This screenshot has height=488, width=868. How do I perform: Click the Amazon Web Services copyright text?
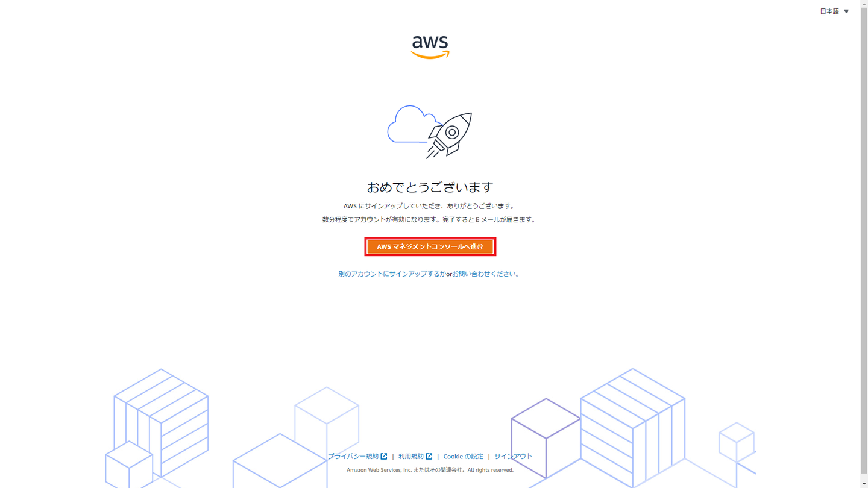click(x=430, y=470)
